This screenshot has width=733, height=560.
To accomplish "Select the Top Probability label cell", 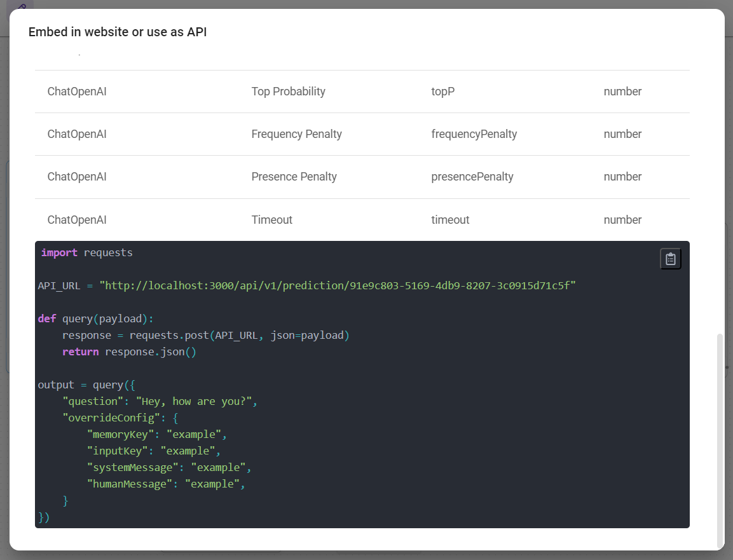I will point(288,92).
